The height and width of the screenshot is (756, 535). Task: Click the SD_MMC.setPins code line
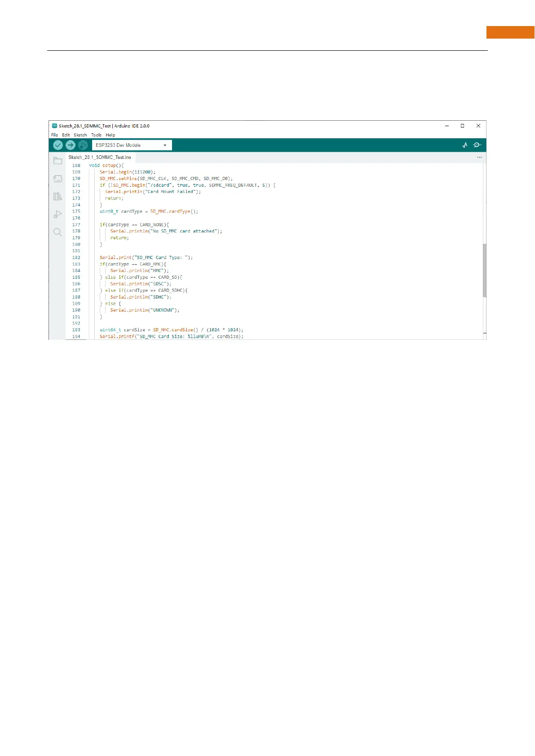click(166, 179)
